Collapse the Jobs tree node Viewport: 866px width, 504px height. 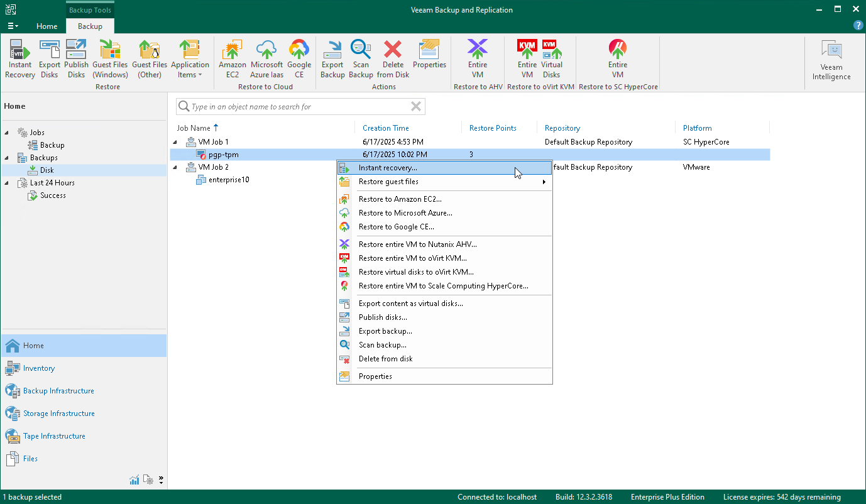(x=8, y=133)
